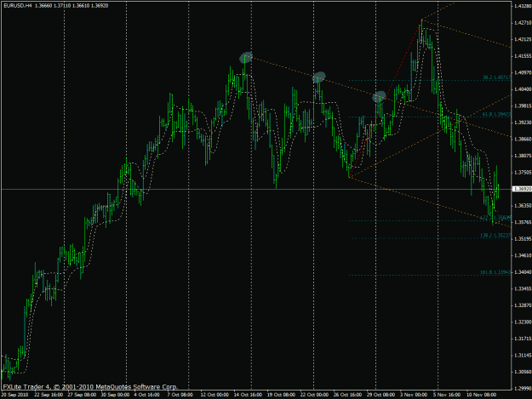The image size is (532, 399).
Task: Select the 161.8 Fibonacci level label
Action: pyautogui.click(x=495, y=272)
